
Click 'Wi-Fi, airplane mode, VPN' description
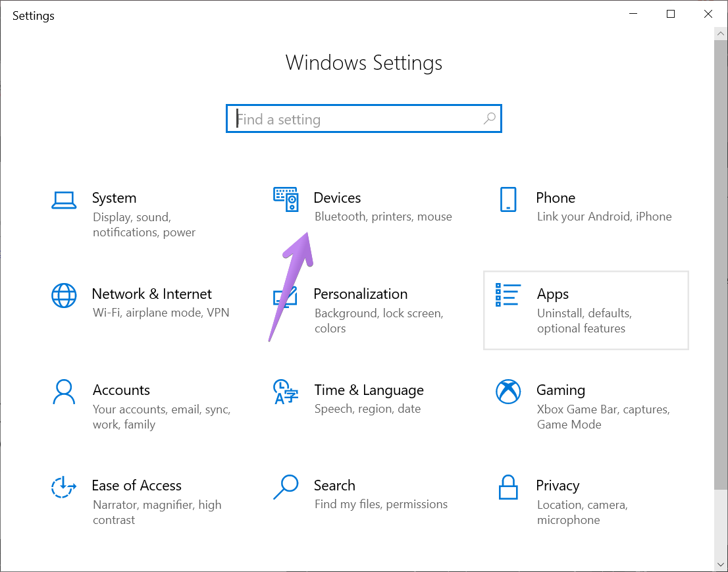click(161, 313)
